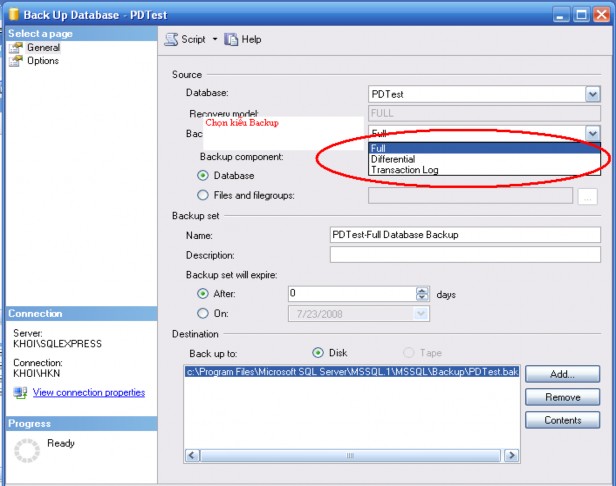616x486 pixels.
Task: Click the backup set Name field
Action: [x=465, y=235]
